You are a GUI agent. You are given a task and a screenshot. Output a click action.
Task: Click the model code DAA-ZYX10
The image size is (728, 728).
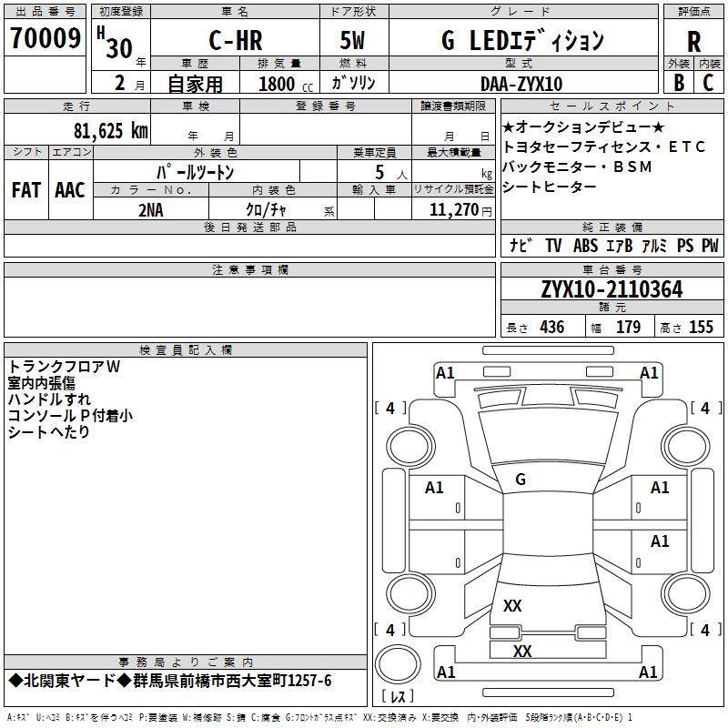point(521,84)
